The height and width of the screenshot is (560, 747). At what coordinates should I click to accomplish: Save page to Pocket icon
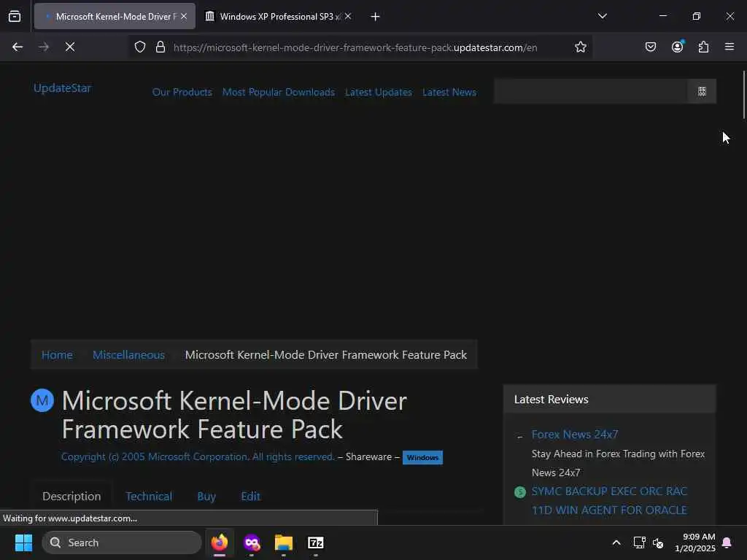(x=651, y=47)
